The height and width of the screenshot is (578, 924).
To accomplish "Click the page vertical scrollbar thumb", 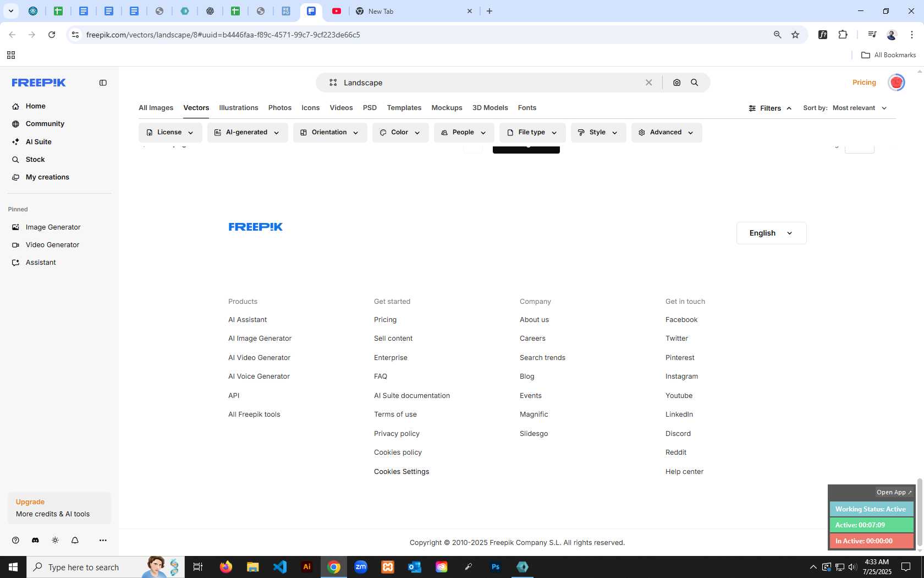I will click(x=920, y=512).
